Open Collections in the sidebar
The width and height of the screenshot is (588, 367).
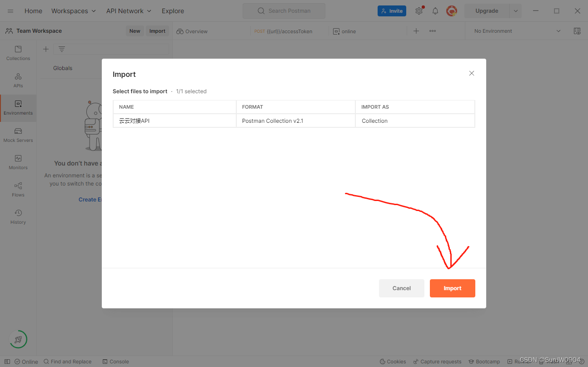(x=18, y=53)
